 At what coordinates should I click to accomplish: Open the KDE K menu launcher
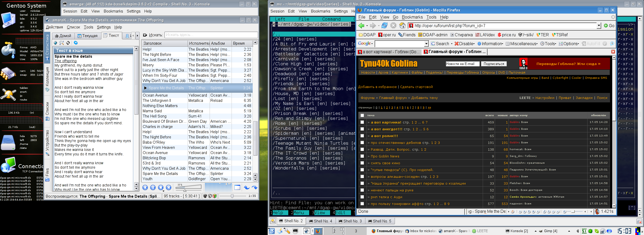272,231
